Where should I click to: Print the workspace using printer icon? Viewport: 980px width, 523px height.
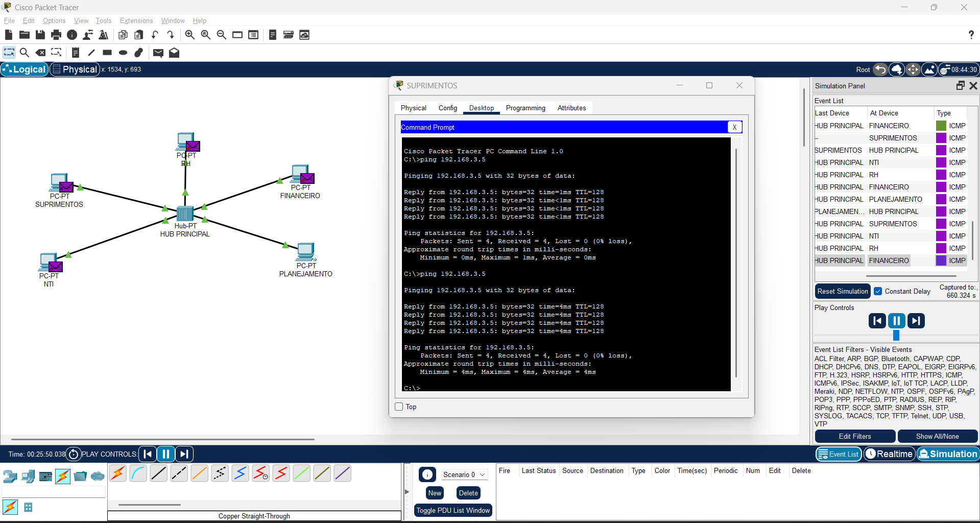coord(56,35)
